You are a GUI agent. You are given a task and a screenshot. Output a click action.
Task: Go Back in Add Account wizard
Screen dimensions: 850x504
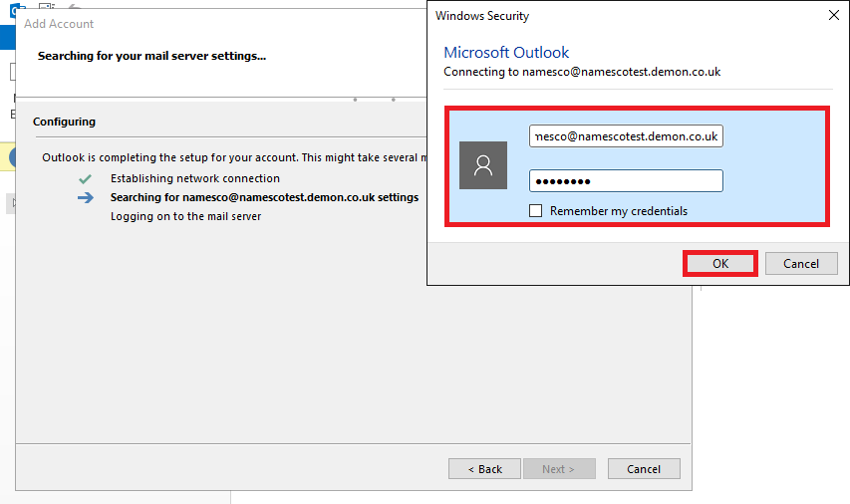point(484,469)
